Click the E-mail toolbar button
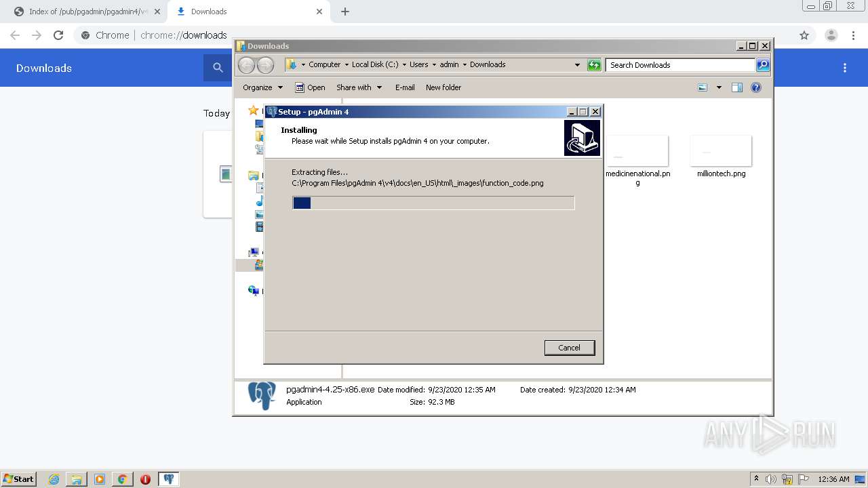The width and height of the screenshot is (868, 488). (x=405, y=87)
